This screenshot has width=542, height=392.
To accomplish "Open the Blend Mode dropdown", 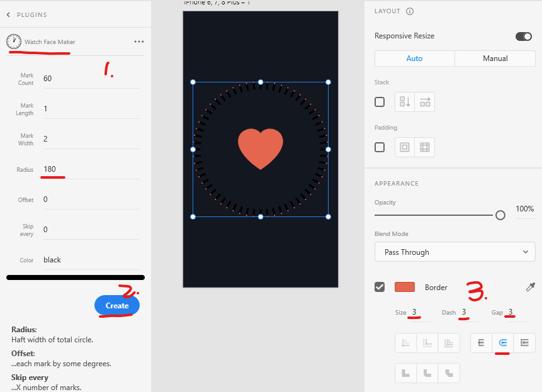I will tap(455, 252).
